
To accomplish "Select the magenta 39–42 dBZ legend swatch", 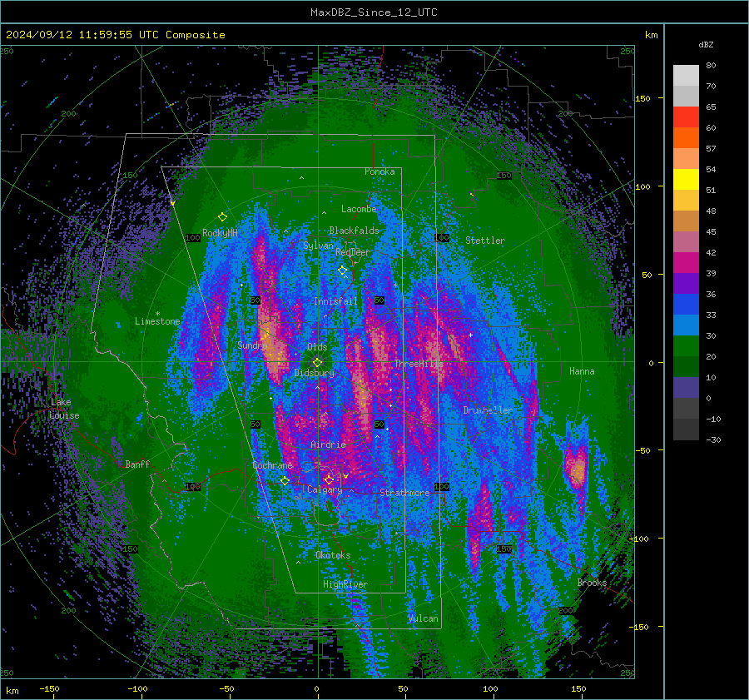I will coord(686,263).
